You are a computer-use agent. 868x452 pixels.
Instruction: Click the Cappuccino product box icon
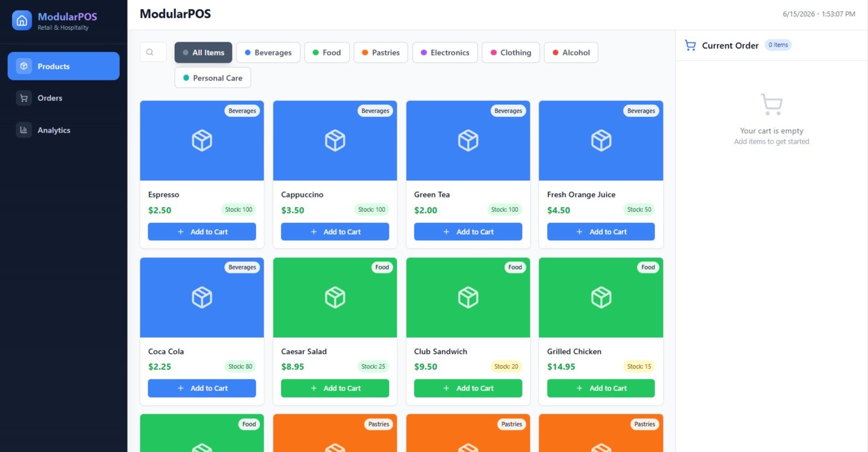(x=335, y=141)
